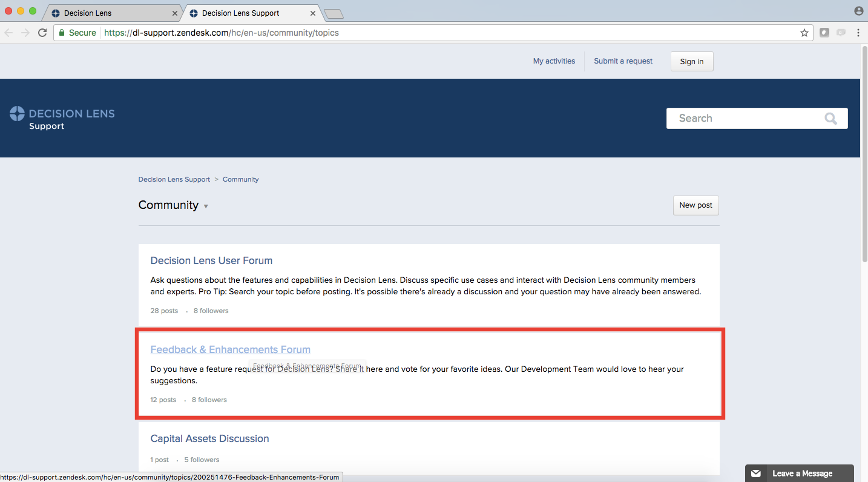Click the address bar URL
The image size is (868, 482).
pos(222,33)
